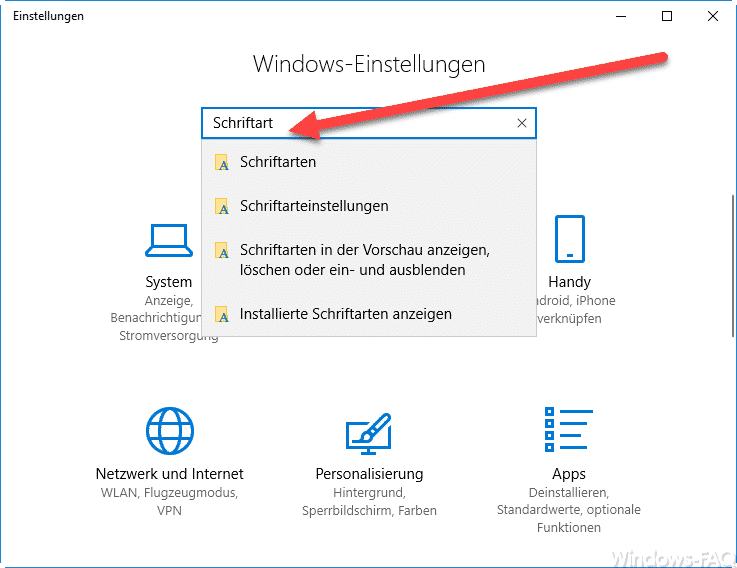
Task: Choose the Schriftarteinstellungen suggestion
Action: tap(369, 206)
